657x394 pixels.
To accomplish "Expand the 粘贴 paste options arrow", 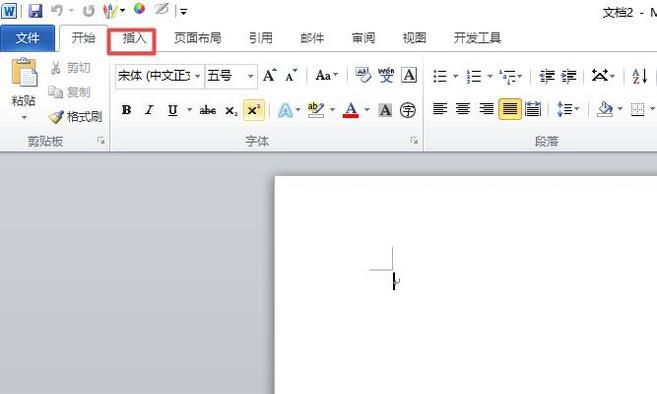I will click(x=24, y=117).
